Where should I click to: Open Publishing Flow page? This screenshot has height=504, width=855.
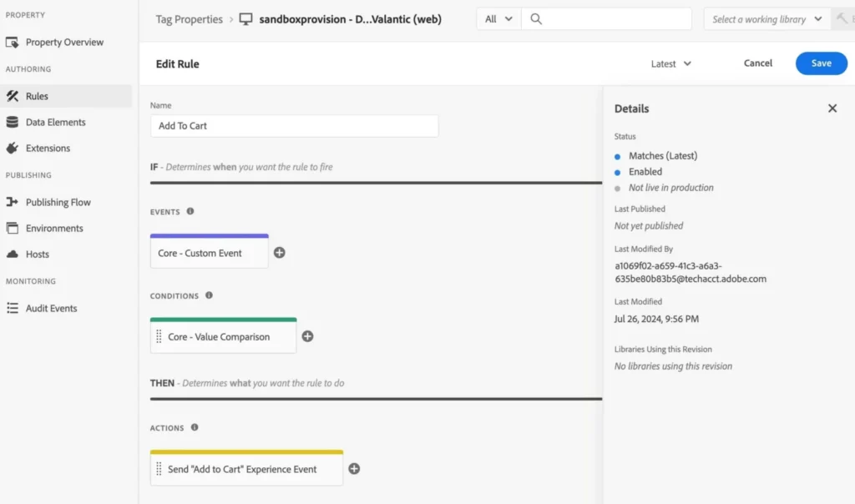click(x=58, y=202)
